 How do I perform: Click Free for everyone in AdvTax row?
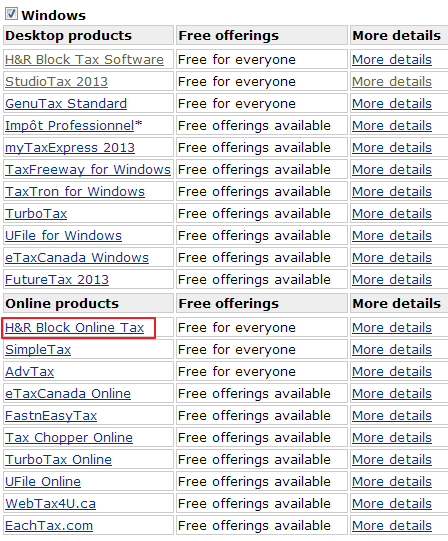pos(237,372)
